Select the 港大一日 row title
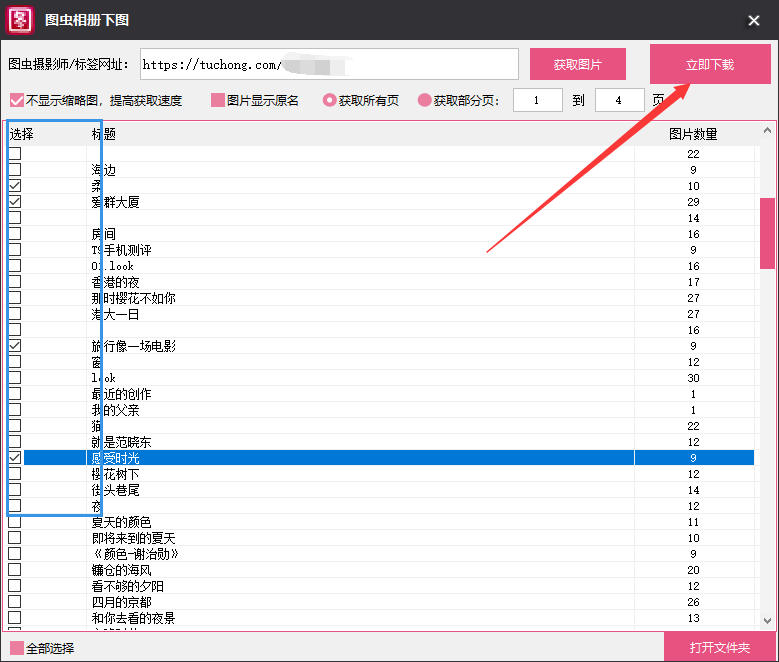The width and height of the screenshot is (779, 662). click(x=115, y=314)
